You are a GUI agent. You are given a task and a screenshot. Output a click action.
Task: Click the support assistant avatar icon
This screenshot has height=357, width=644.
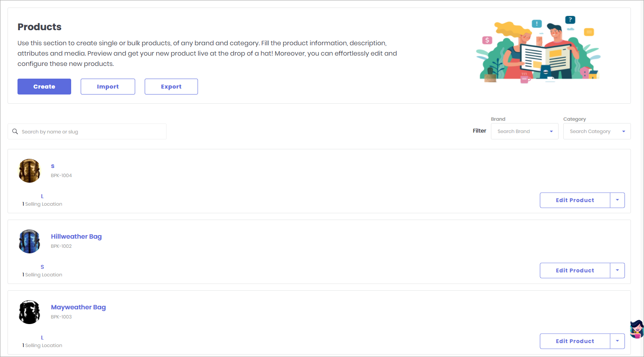point(636,329)
